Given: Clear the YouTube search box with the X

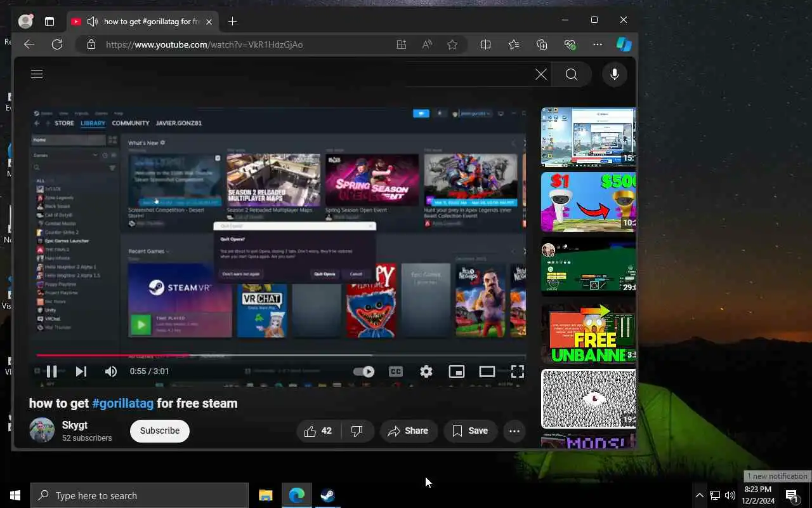Looking at the screenshot, I should pyautogui.click(x=541, y=75).
